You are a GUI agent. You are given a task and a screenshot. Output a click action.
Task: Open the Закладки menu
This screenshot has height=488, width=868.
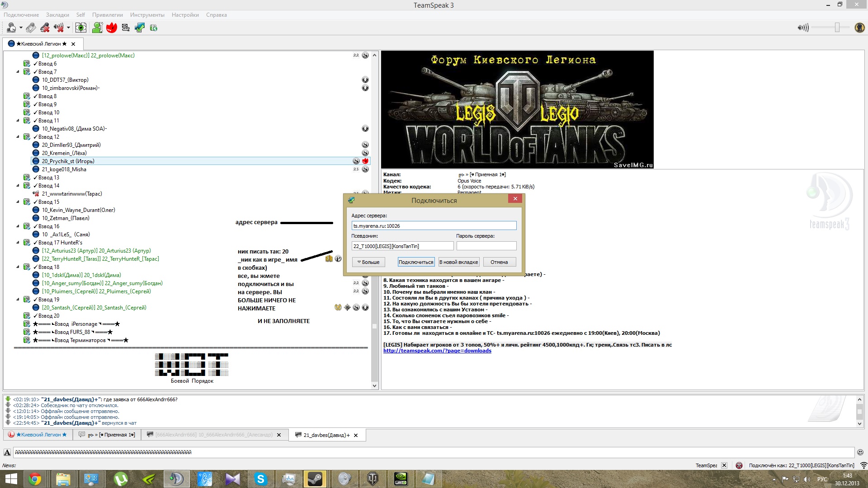point(57,15)
